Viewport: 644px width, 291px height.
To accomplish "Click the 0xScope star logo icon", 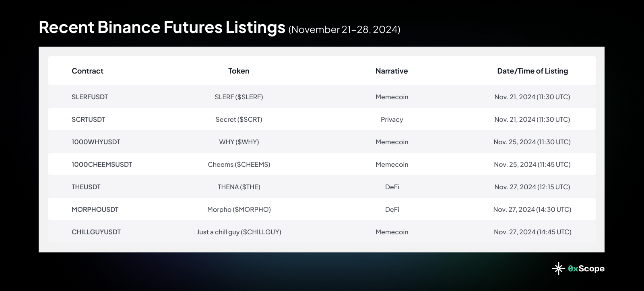I will tap(558, 268).
